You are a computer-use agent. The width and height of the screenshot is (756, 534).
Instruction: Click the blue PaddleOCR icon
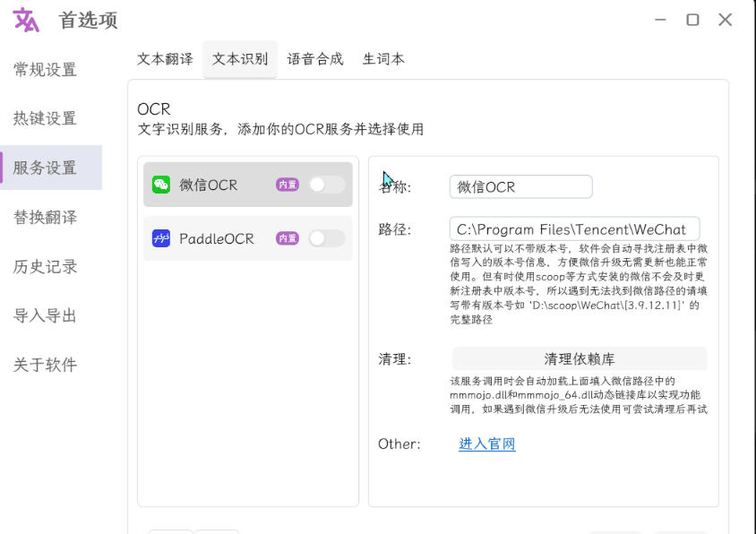click(161, 238)
